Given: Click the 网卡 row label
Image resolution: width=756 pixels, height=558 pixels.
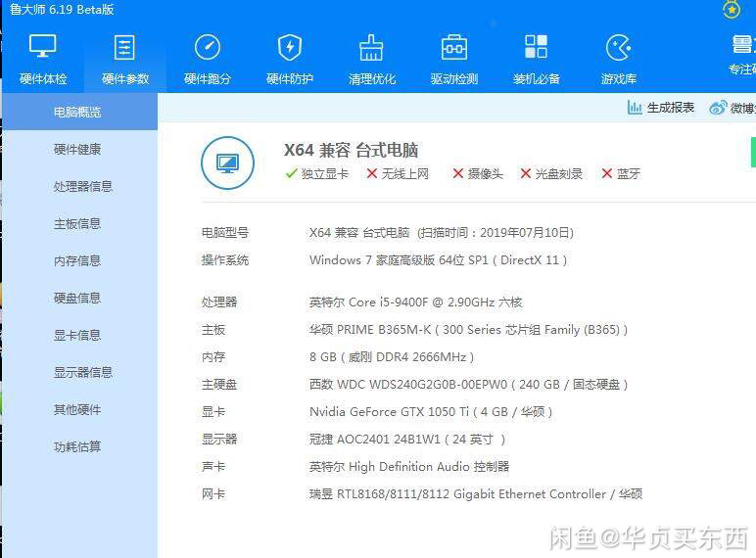Looking at the screenshot, I should click(213, 494).
